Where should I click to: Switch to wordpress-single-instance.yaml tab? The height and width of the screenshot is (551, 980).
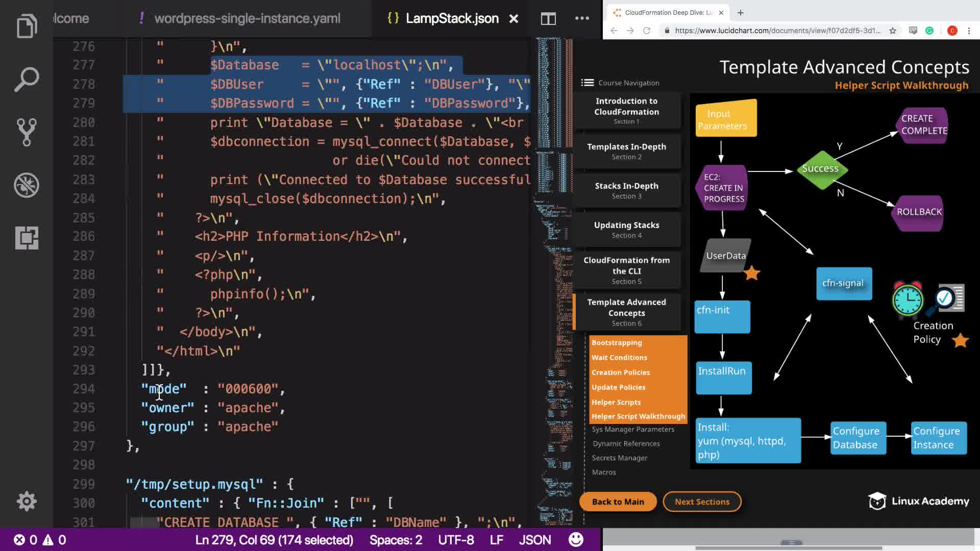tap(247, 19)
